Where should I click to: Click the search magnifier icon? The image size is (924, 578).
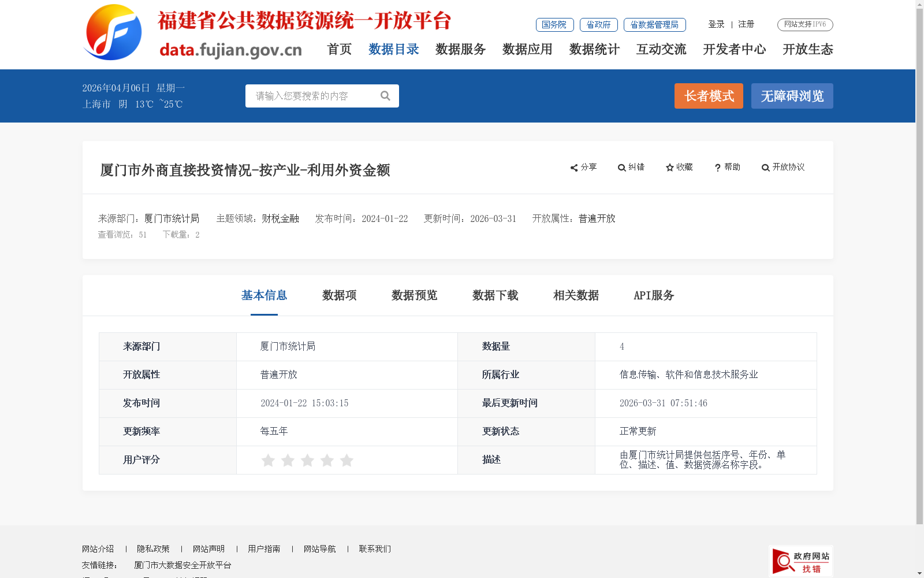click(385, 96)
